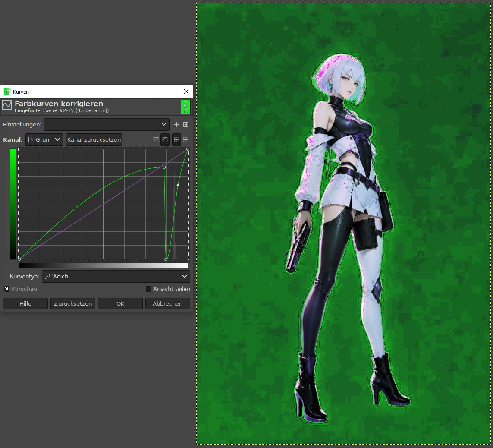Click the Kanal zurücksetzen button
This screenshot has width=493, height=448.
pyautogui.click(x=94, y=140)
